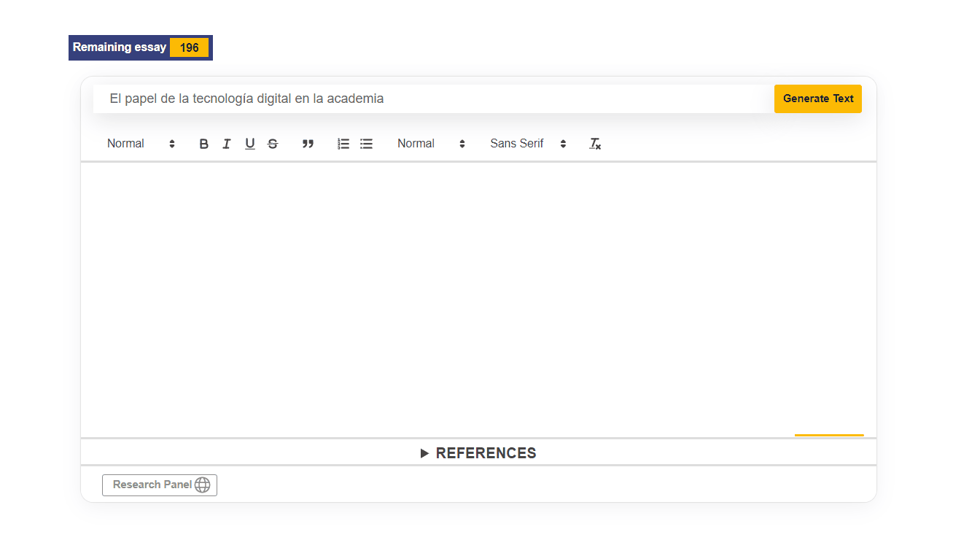Open the Sans Serif font dropdown

tap(528, 144)
